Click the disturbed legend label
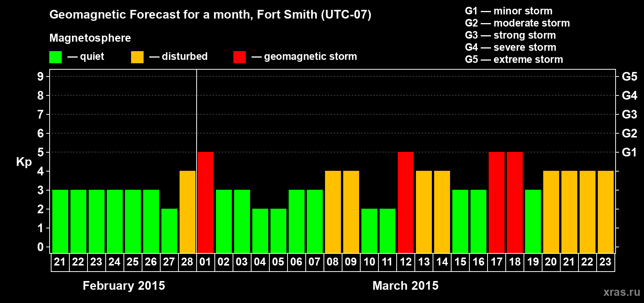 pyautogui.click(x=184, y=56)
